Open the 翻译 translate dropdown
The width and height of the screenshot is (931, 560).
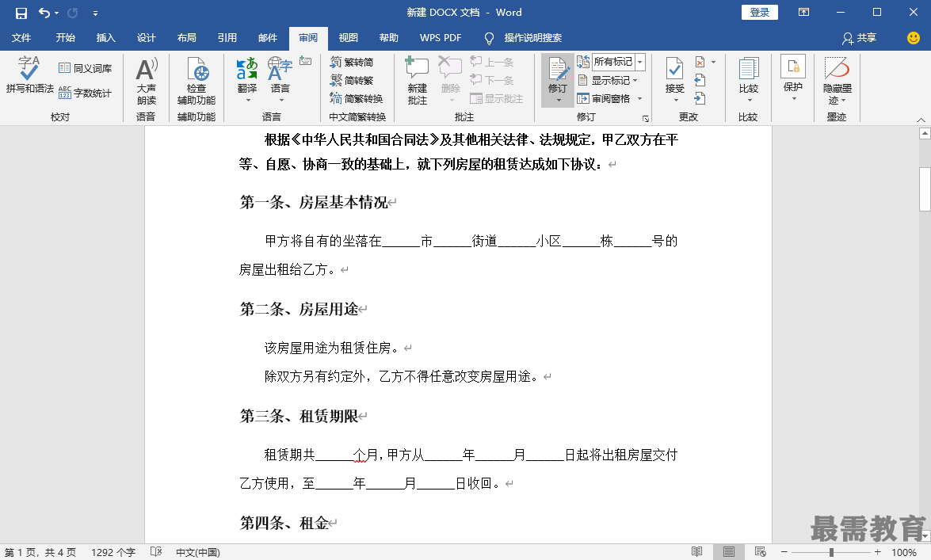point(247,80)
